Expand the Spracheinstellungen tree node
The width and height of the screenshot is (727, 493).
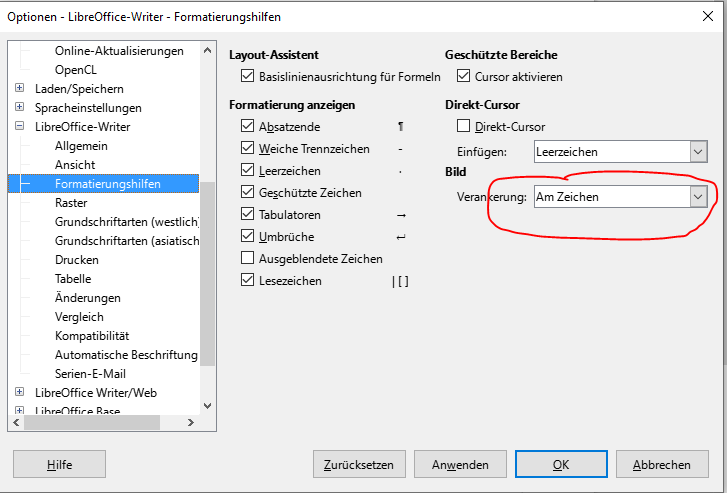coord(19,107)
